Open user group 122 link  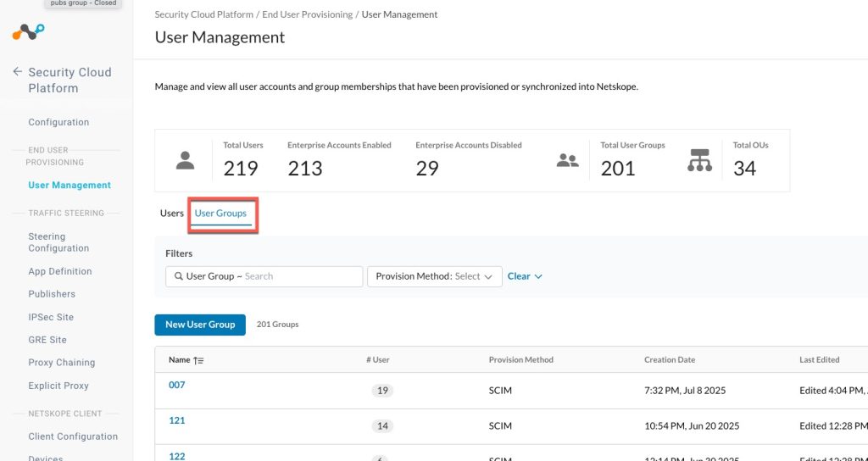(x=176, y=457)
